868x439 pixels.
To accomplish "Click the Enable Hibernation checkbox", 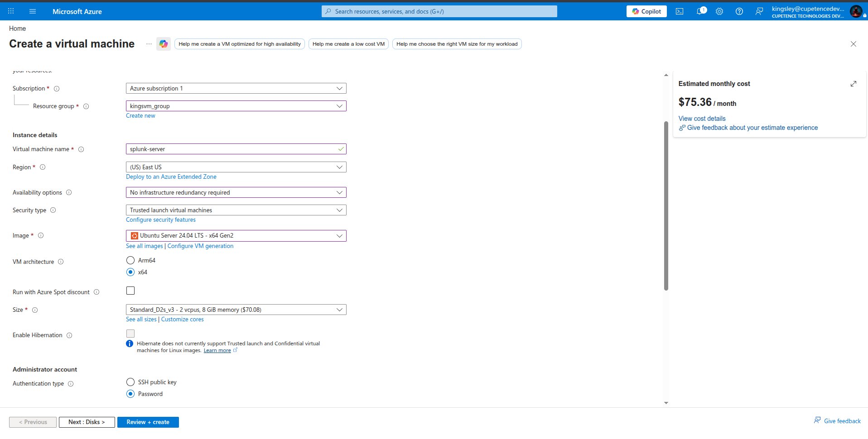I will (x=130, y=334).
